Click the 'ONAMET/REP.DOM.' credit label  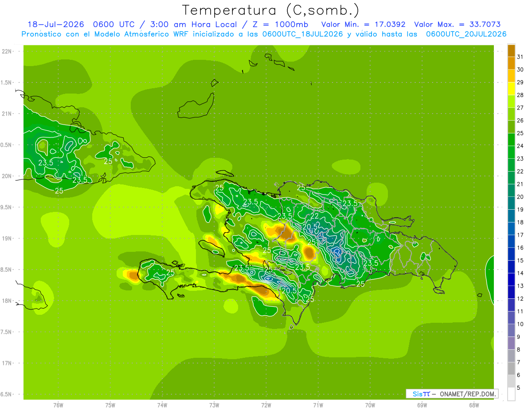468,394
